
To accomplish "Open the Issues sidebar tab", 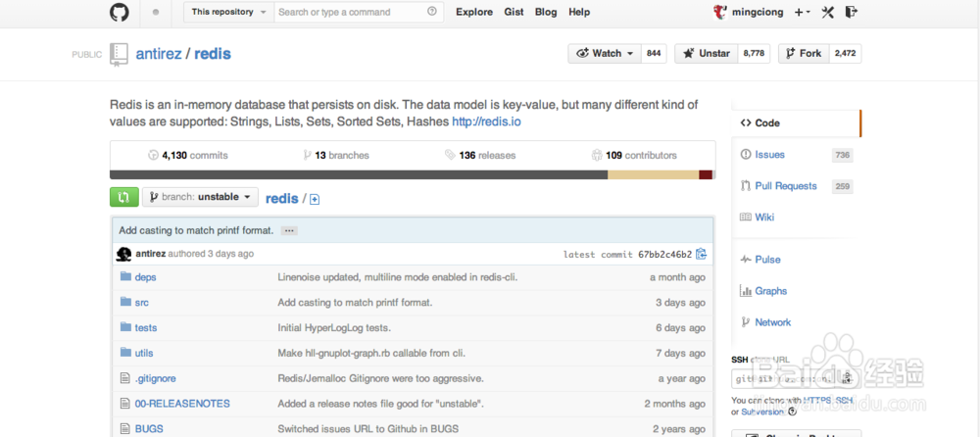I will click(795, 155).
